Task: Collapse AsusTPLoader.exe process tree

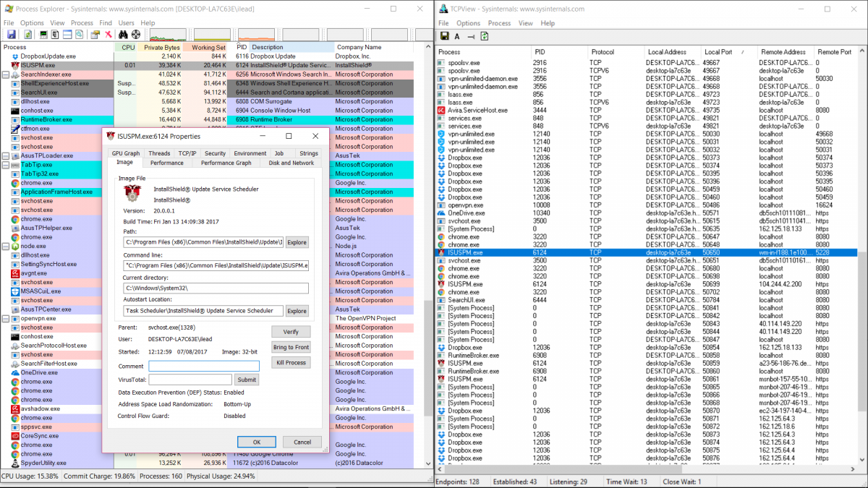Action: coord(6,155)
